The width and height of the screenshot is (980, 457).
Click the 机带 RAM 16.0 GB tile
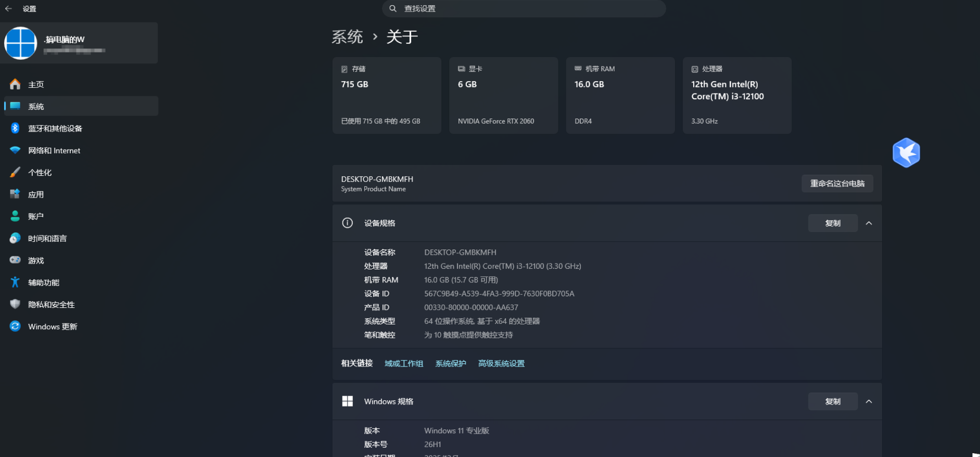coord(620,95)
